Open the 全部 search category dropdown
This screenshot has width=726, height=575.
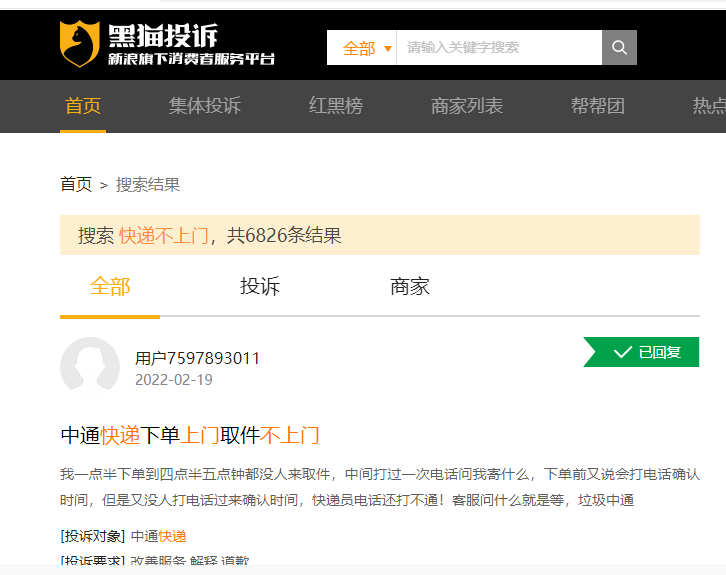(362, 48)
